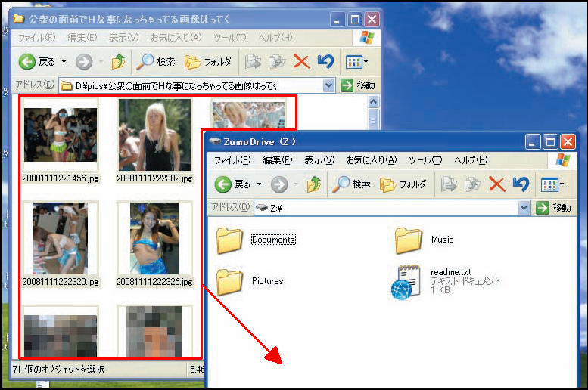Open ヘルプ(H) menu in pics folder window

(x=275, y=38)
